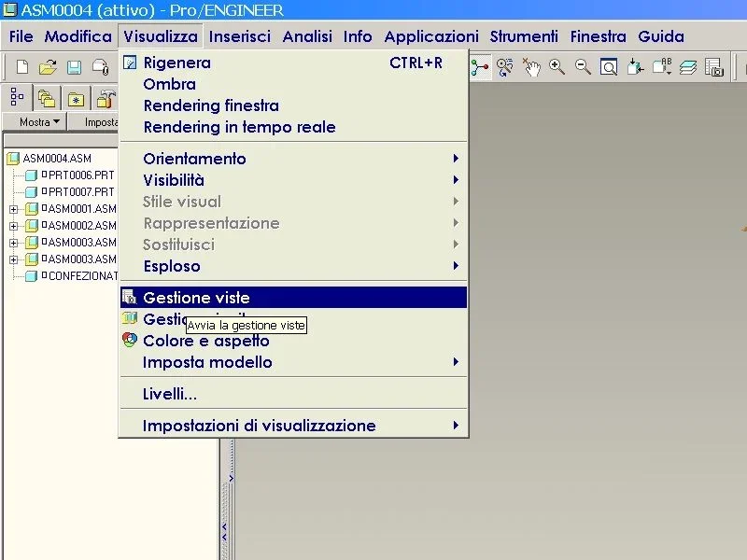Expand the ASM0002.ASM tree node
This screenshot has width=747, height=560.
click(13, 226)
